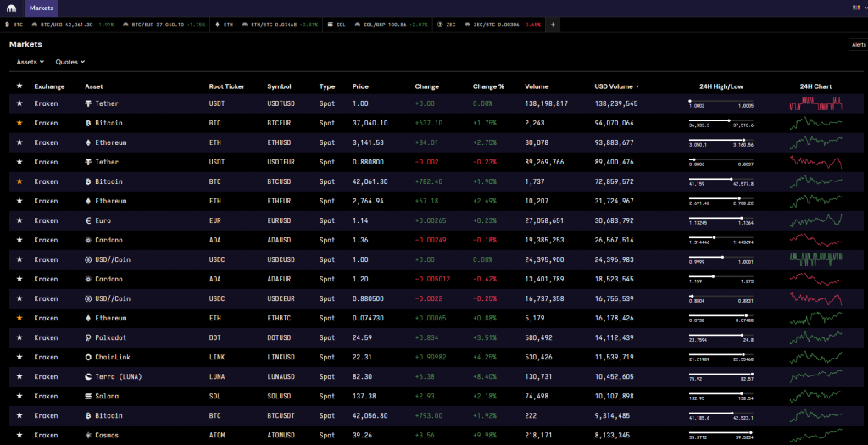
Task: Click Bitcoin icon in BTCEUR row
Action: tap(88, 123)
